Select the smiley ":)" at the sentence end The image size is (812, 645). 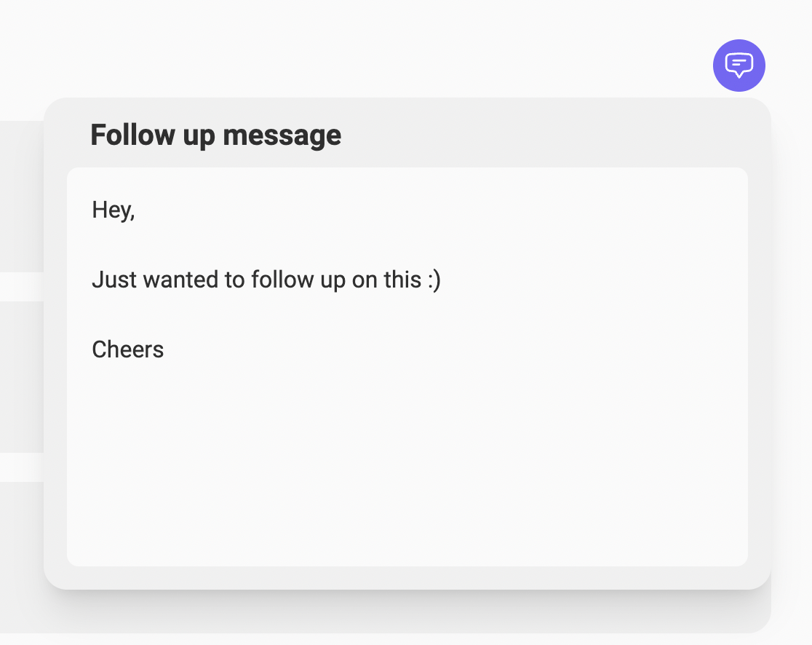point(435,279)
